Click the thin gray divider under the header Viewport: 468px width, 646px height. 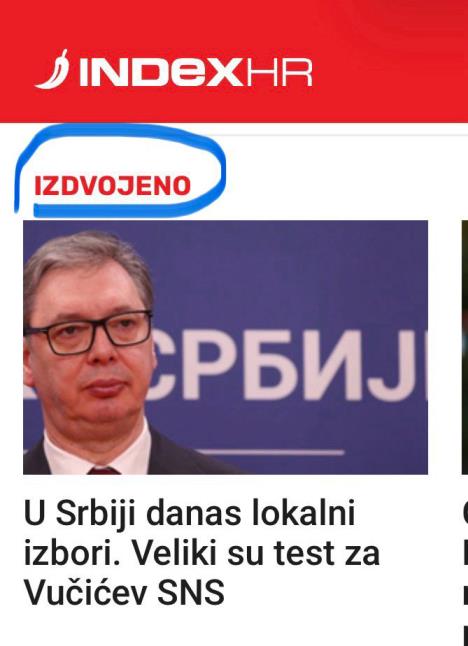tap(346, 135)
